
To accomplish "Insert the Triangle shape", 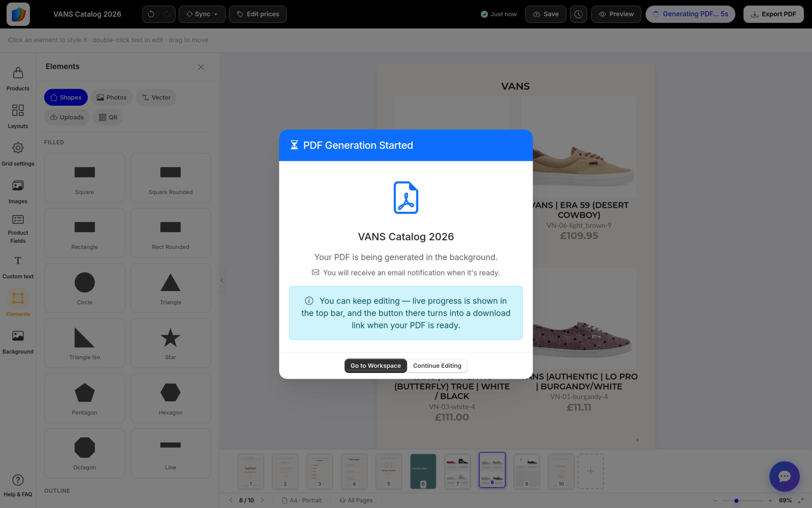I will tap(171, 288).
